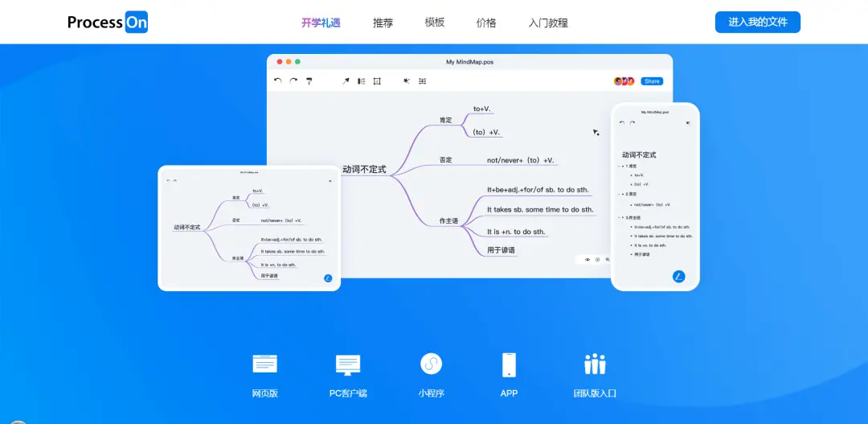Click the red close dot of the mind map window
Screen dimensions: 868x424
pos(280,61)
